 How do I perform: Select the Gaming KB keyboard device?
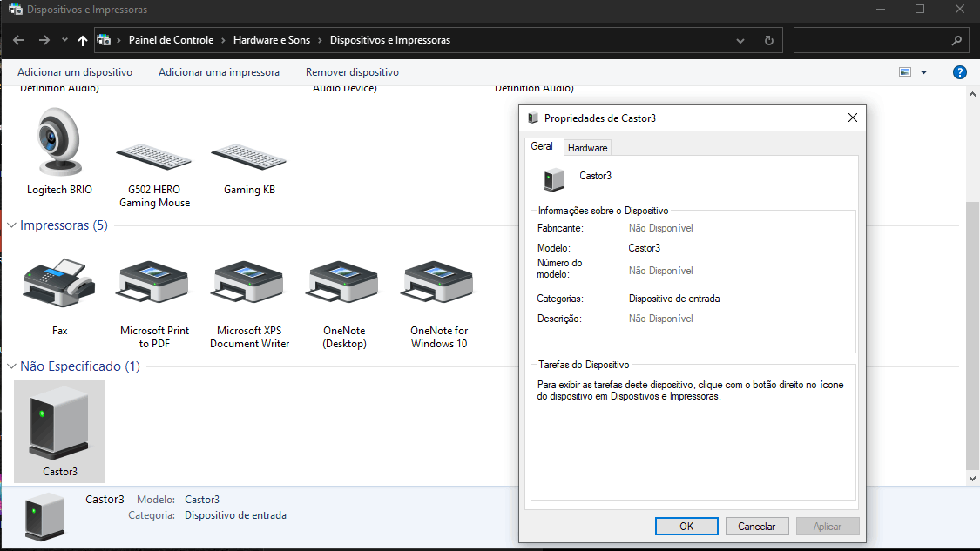pos(249,157)
